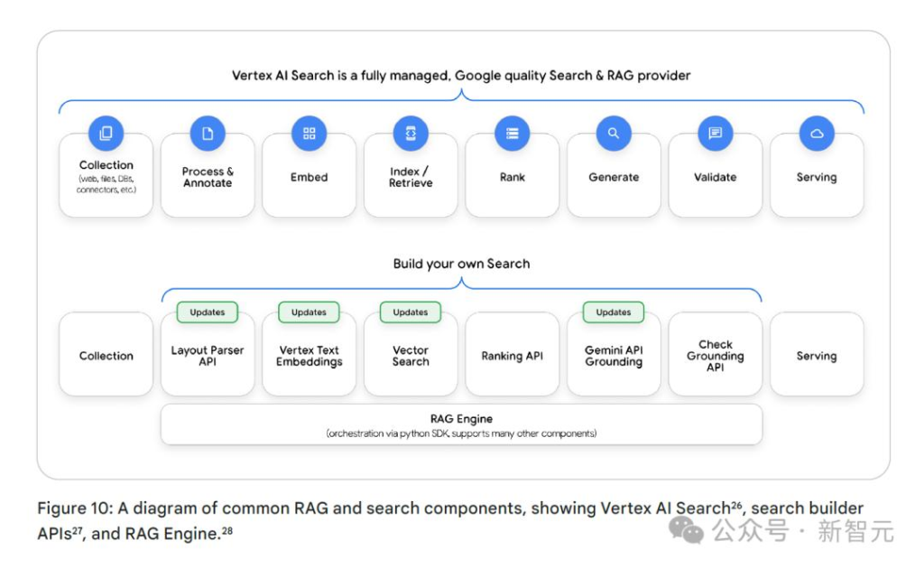Click the Index / Retrieve icon
This screenshot has width=924, height=568.
tap(411, 134)
